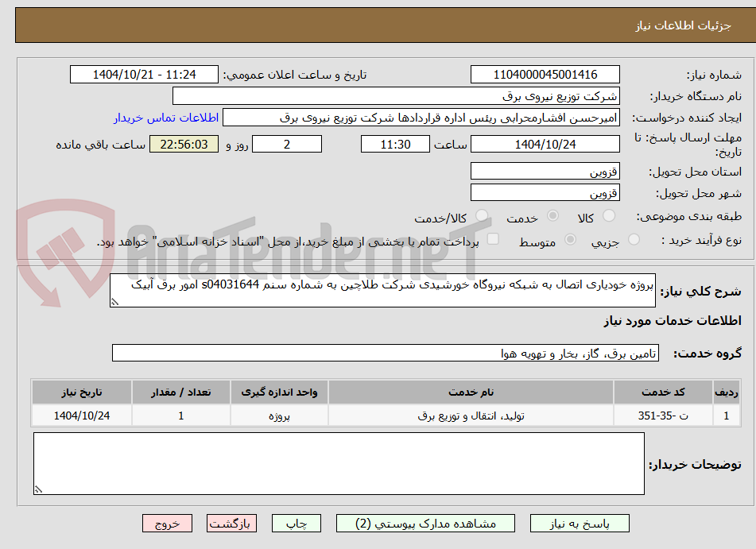Click inside the شماره نیاز field
This screenshot has width=756, height=549.
(x=545, y=74)
